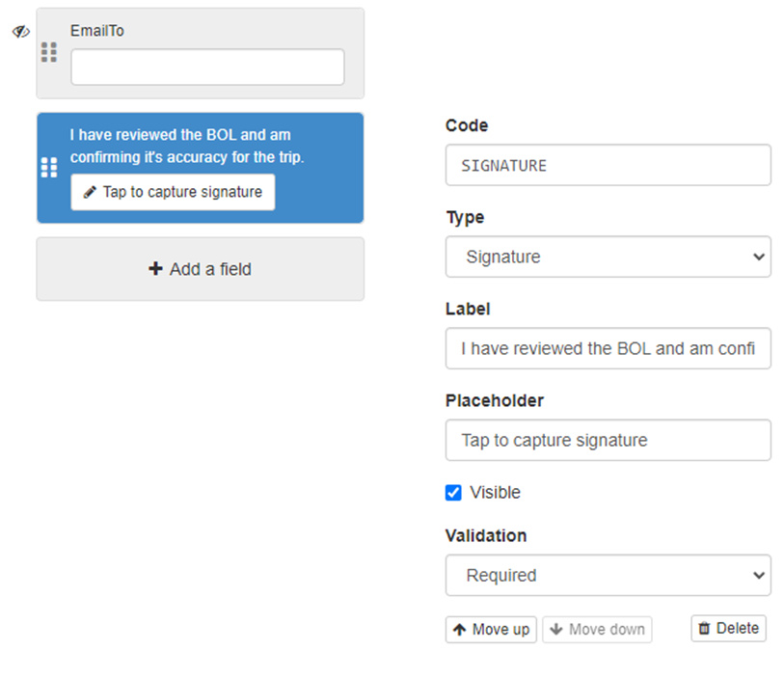784x678 pixels.
Task: Uncheck the Visible checkbox
Action: tap(453, 493)
